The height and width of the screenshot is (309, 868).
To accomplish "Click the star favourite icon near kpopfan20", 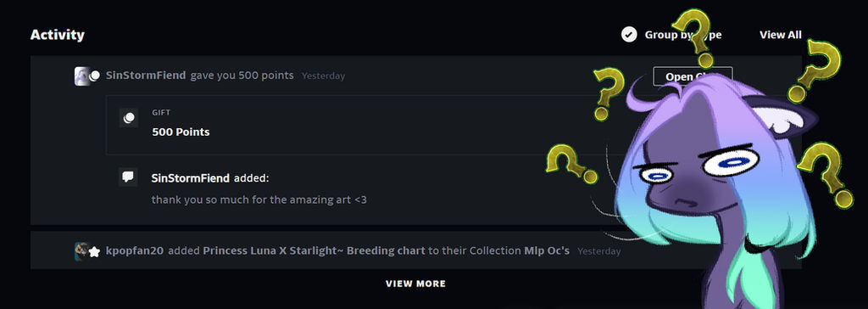I will pyautogui.click(x=95, y=252).
